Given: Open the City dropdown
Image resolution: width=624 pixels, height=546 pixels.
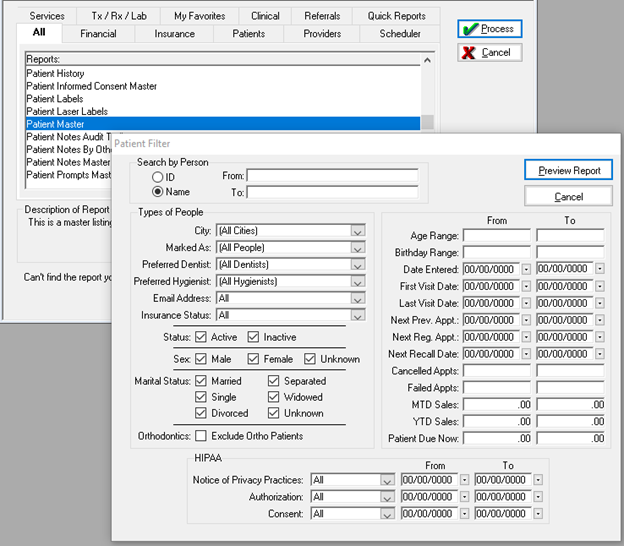Looking at the screenshot, I should point(357,231).
